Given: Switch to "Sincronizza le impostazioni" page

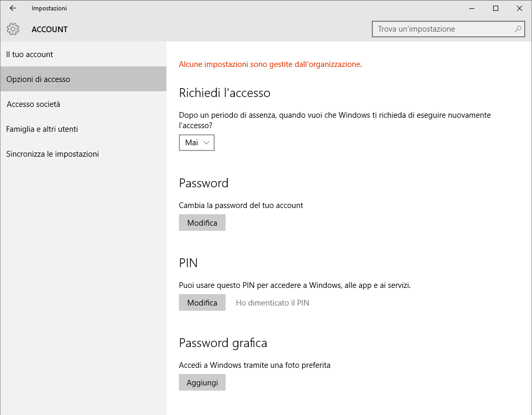Looking at the screenshot, I should (52, 154).
